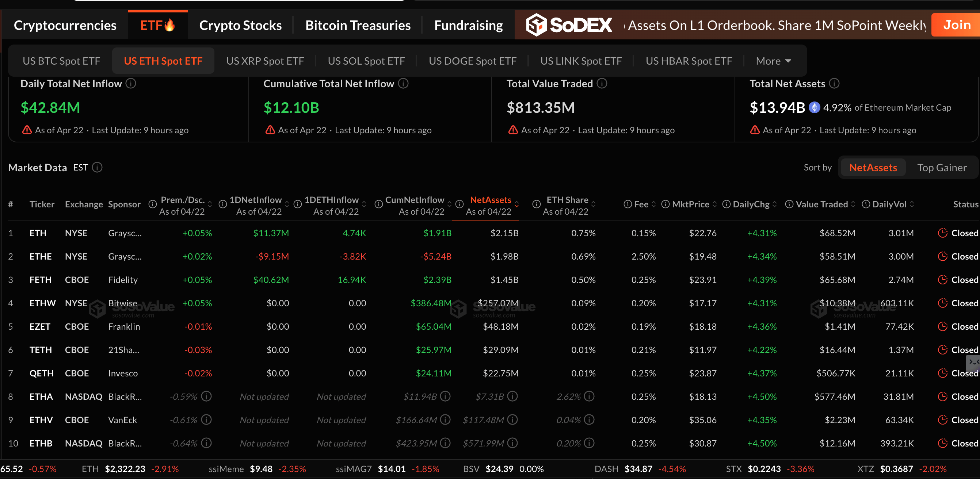Click the ETH price in bottom ticker bar

(125, 469)
